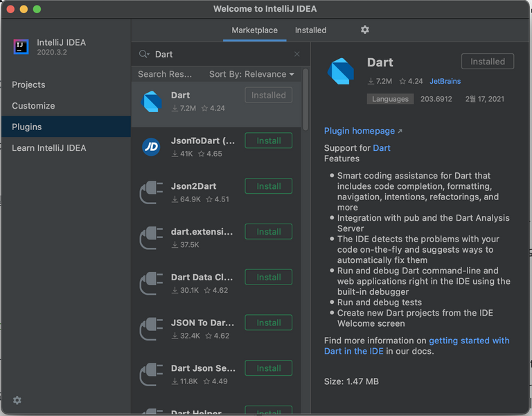
Task: Click the search magnifier icon
Action: 144,54
